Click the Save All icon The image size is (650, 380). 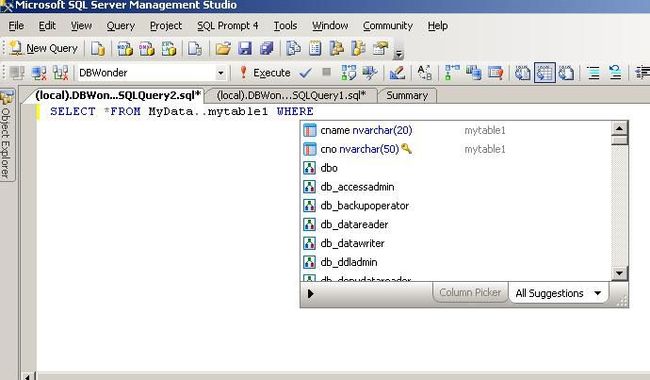[267, 48]
